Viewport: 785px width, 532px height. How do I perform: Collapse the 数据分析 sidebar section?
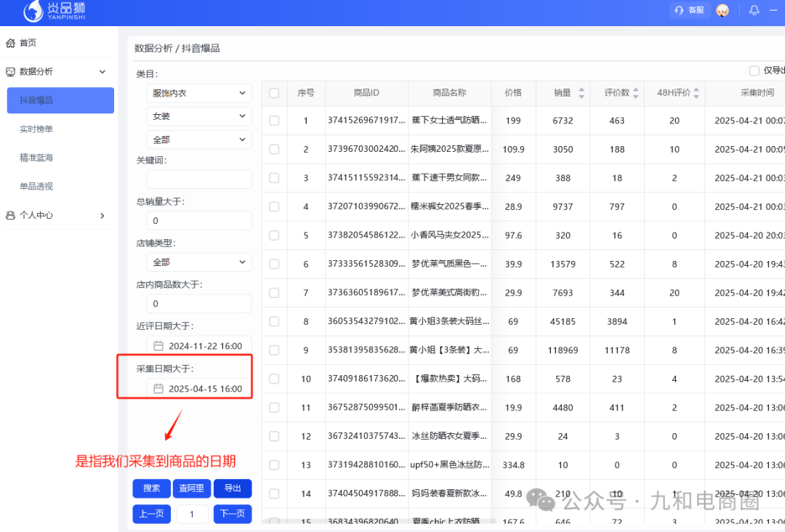pyautogui.click(x=102, y=71)
